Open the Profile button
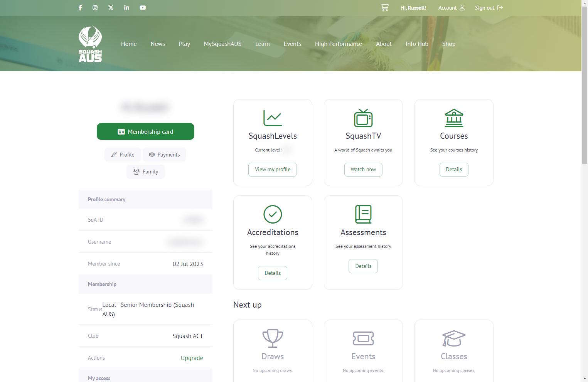The image size is (588, 382). (x=123, y=155)
